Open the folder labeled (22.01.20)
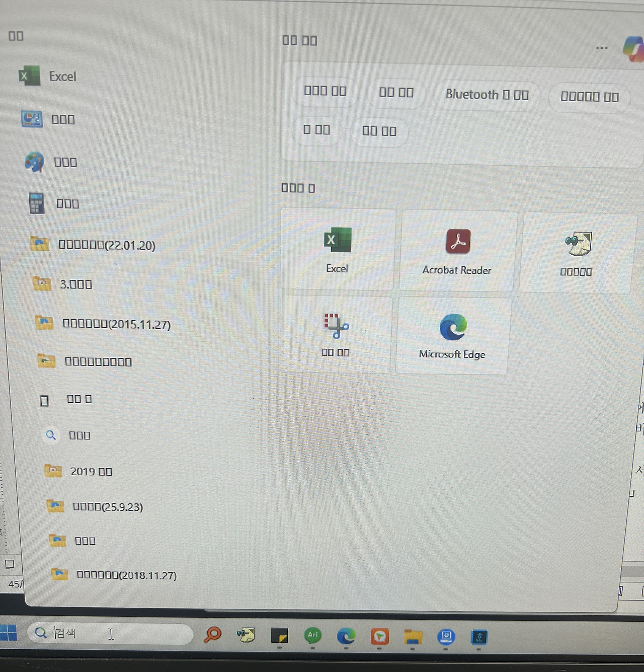The image size is (644, 672). coord(93,245)
